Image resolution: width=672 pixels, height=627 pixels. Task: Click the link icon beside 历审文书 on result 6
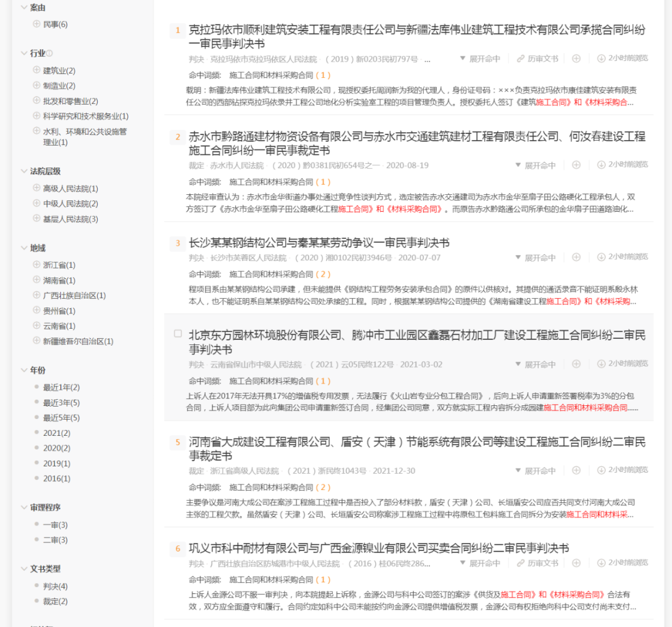pos(520,562)
